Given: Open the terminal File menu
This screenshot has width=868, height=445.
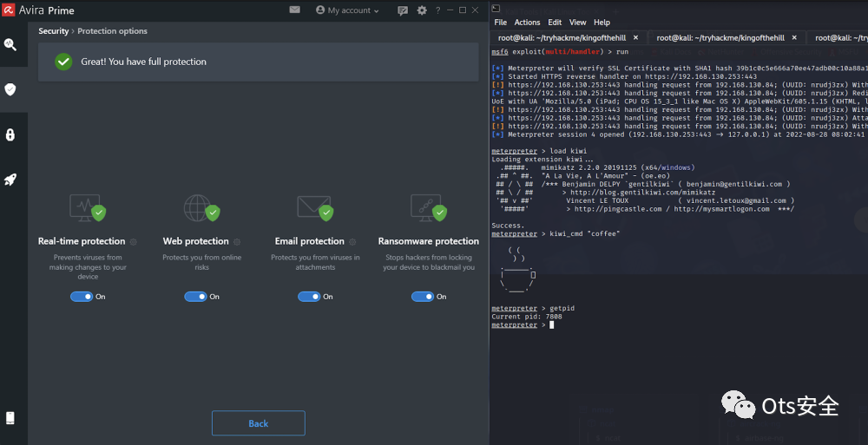Looking at the screenshot, I should [x=501, y=23].
